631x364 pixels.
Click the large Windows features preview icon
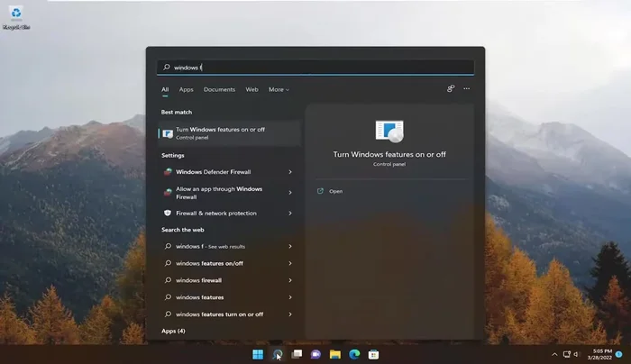(389, 132)
